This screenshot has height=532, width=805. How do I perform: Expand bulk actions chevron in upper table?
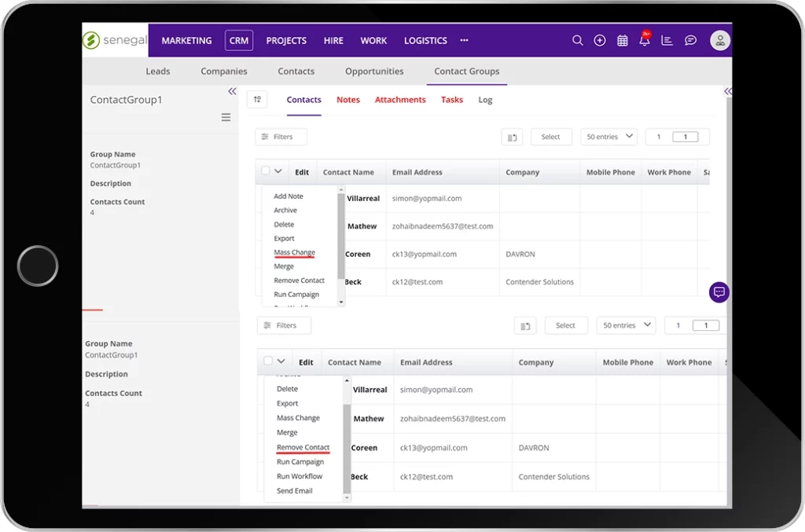tap(278, 171)
